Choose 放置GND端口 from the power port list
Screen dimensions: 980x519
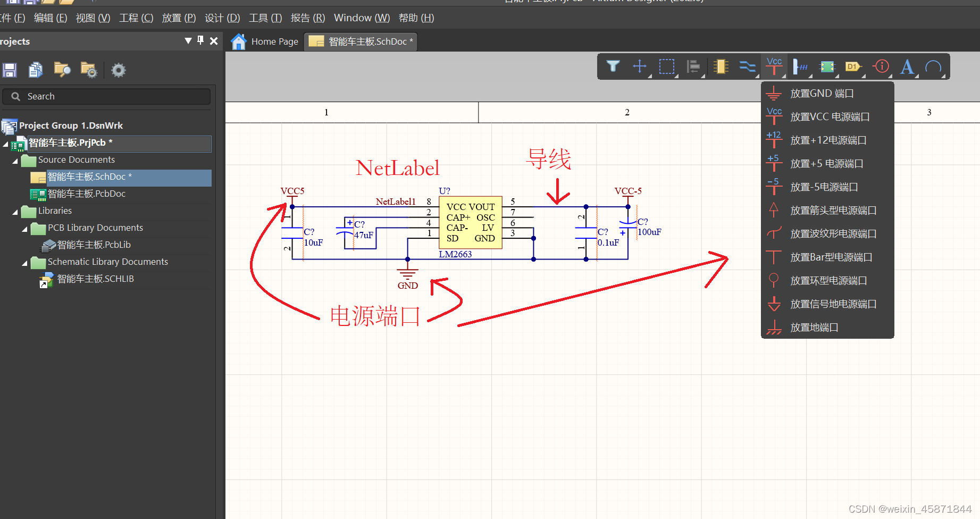coord(821,93)
